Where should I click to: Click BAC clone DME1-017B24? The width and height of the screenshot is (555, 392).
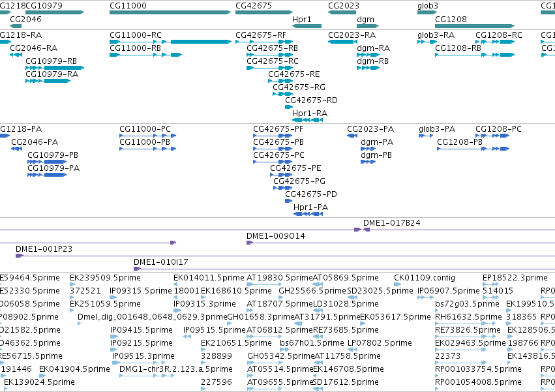coord(391,224)
